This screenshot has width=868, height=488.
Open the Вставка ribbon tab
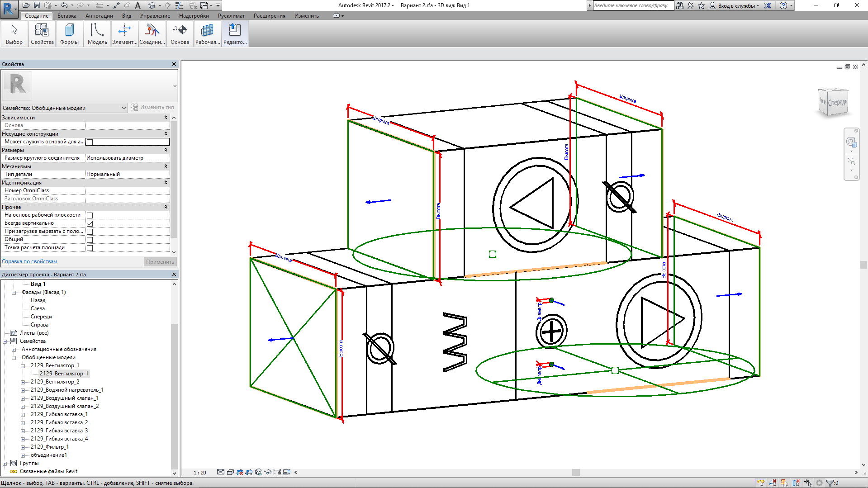pyautogui.click(x=67, y=16)
